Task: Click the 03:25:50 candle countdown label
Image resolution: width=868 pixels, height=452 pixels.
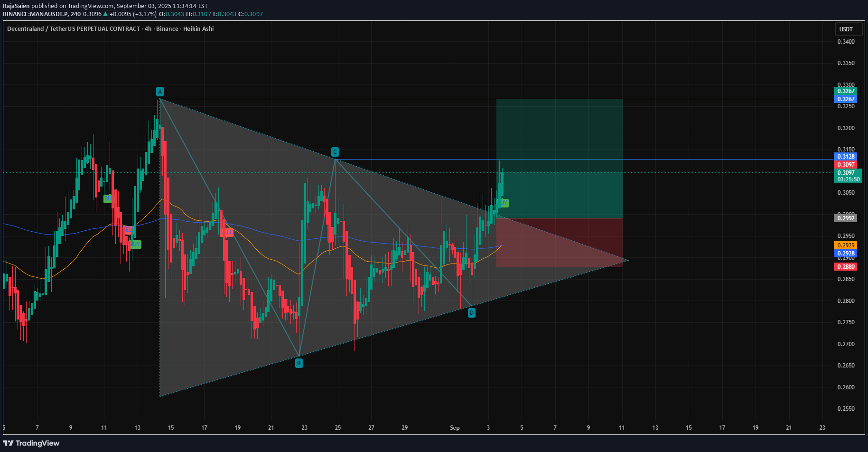Action: 848,179
